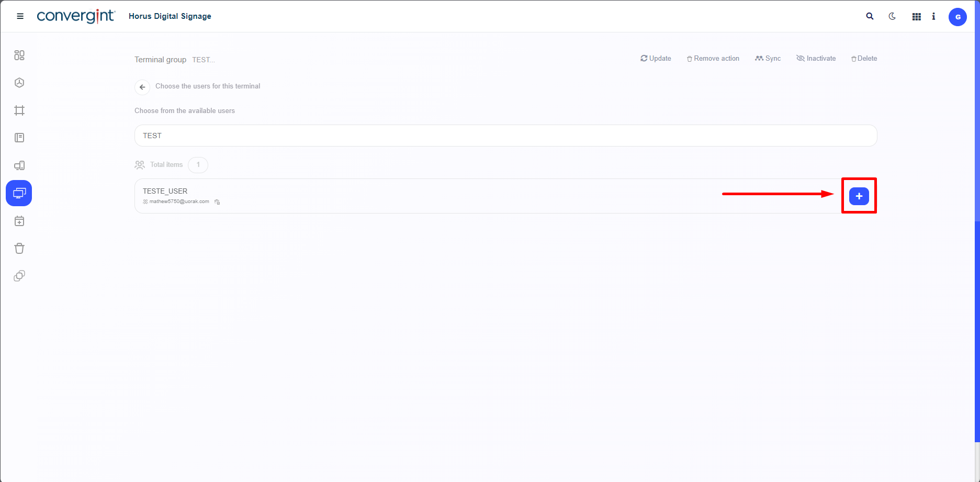Click the user search field containing TEST
Image resolution: width=980 pixels, height=482 pixels.
click(505, 136)
